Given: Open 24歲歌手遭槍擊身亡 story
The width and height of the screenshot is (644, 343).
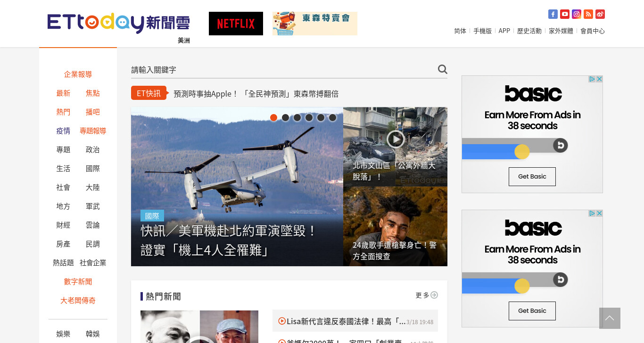Looking at the screenshot, I should pyautogui.click(x=395, y=251).
